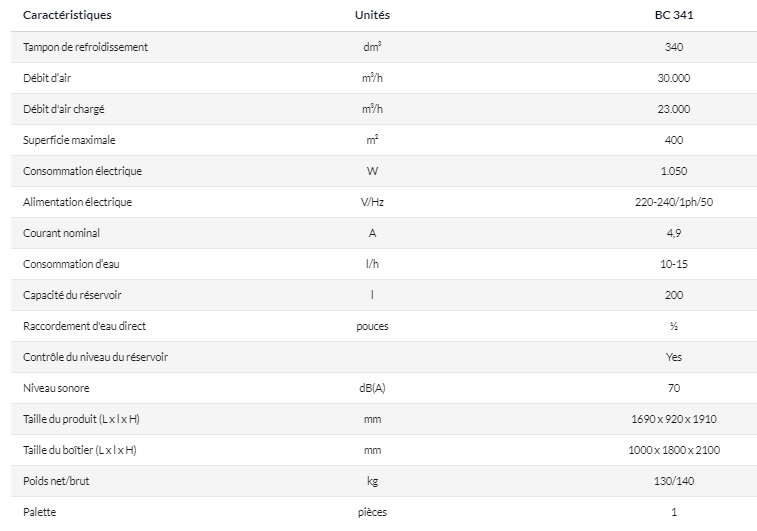The image size is (757, 531).
Task: Click the "Superficie maximale" value of 400
Action: click(x=673, y=140)
